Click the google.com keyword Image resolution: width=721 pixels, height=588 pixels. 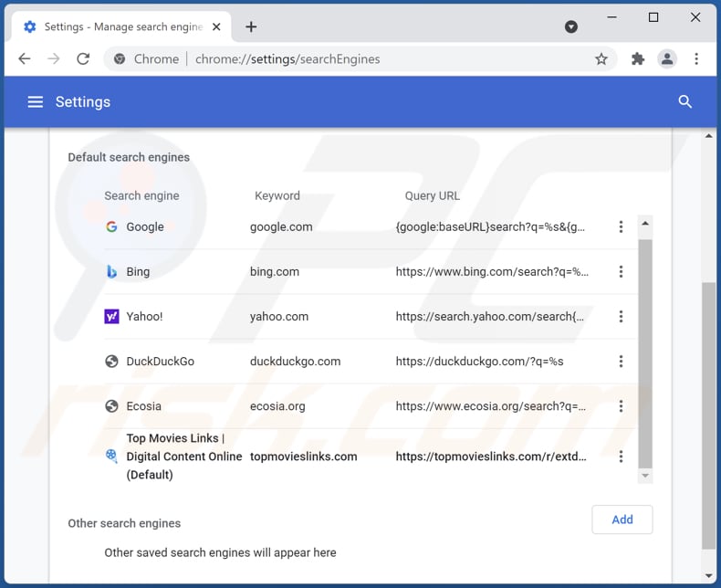click(281, 226)
